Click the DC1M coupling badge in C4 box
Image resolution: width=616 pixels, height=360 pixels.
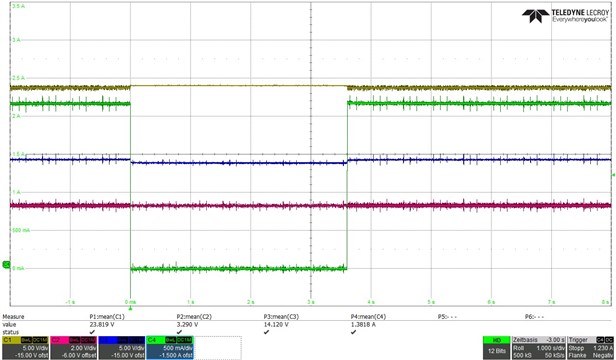pos(185,340)
